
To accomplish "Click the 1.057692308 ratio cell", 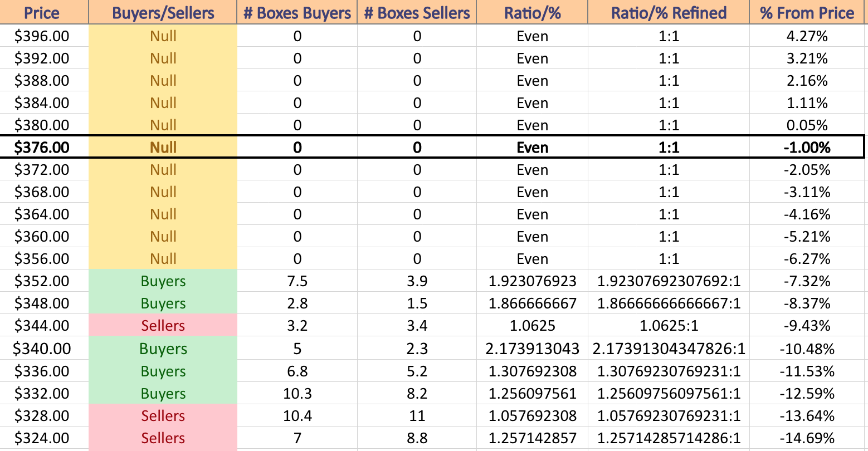I will 532,416.
